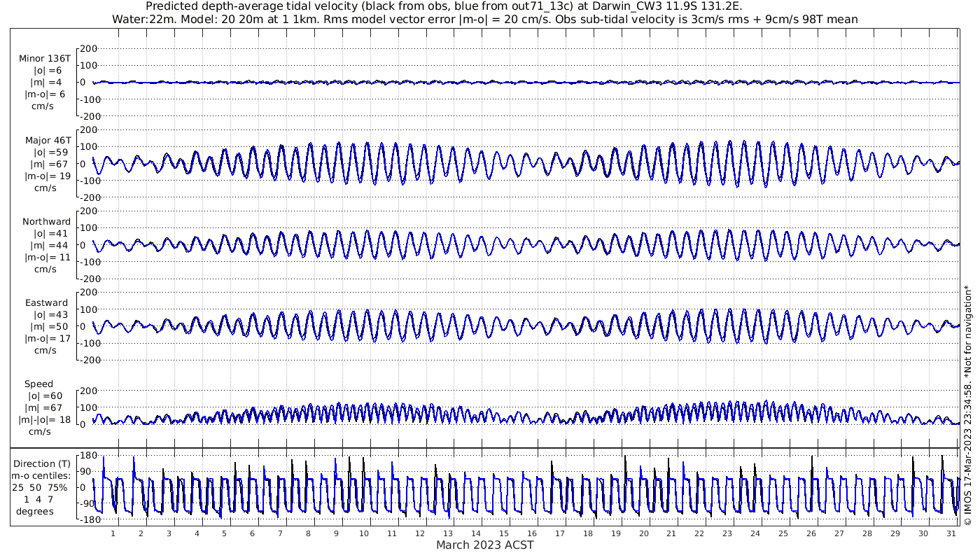Click day '5' on the x-axis

tap(225, 533)
